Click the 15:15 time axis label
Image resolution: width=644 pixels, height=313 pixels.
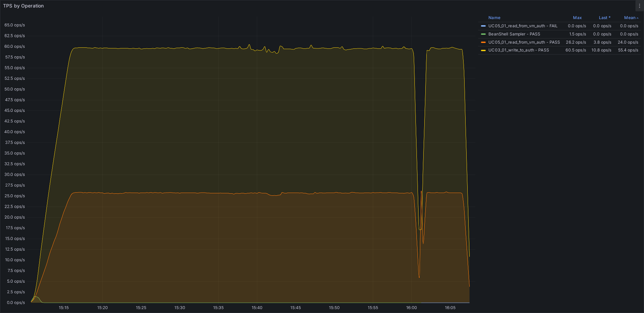64,308
